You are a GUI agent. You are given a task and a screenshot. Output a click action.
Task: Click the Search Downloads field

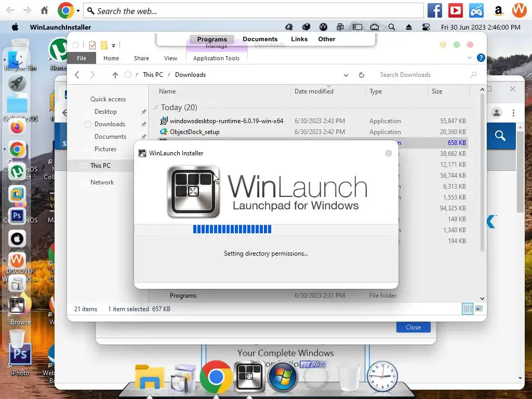(x=427, y=75)
